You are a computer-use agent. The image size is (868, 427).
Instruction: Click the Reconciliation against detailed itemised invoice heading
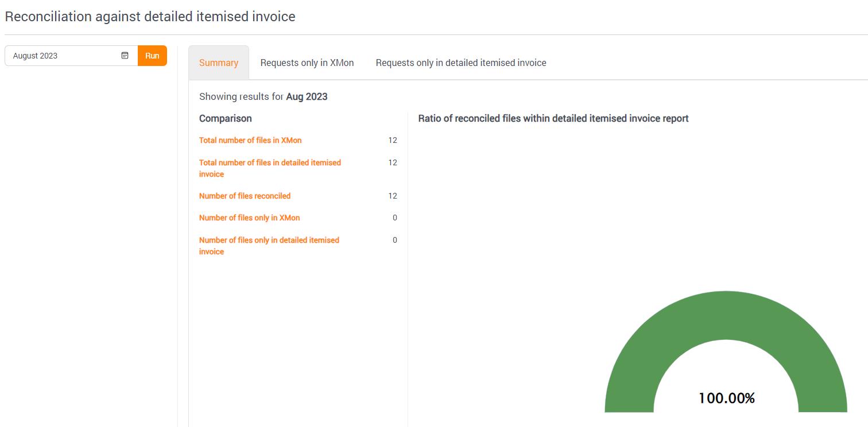(150, 17)
